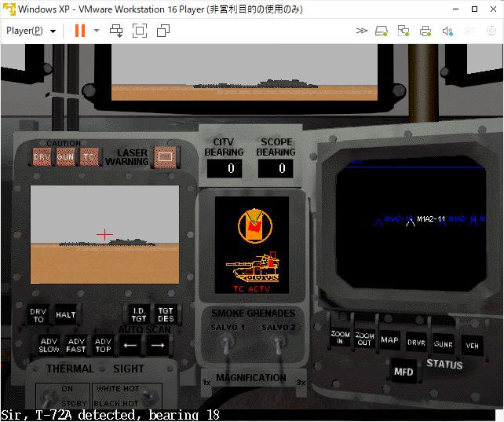Switch display to VEH status
The height and width of the screenshot is (422, 504).
[x=472, y=346]
